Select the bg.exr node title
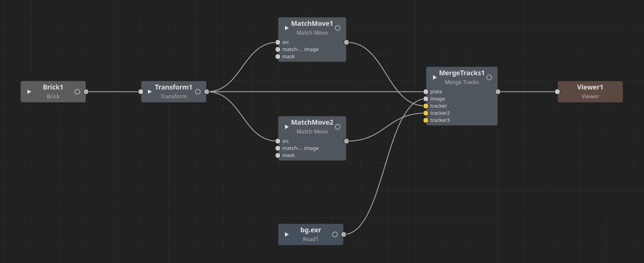The height and width of the screenshot is (263, 644). [311, 230]
